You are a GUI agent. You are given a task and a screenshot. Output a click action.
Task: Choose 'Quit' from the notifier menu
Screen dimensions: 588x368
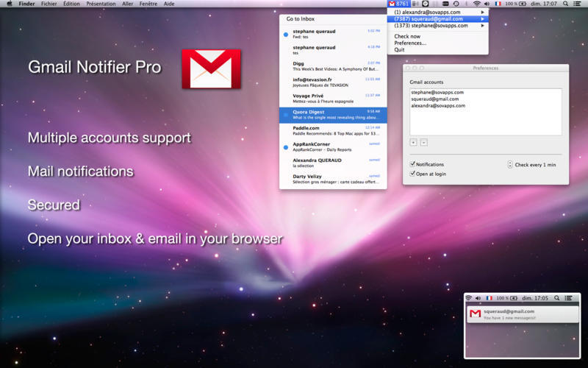[437, 49]
